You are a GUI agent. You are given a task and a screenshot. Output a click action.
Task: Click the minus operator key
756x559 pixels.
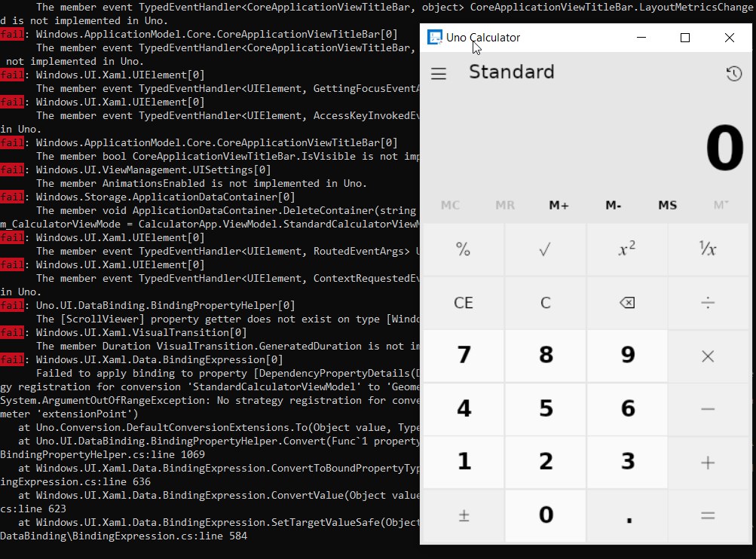coord(708,409)
